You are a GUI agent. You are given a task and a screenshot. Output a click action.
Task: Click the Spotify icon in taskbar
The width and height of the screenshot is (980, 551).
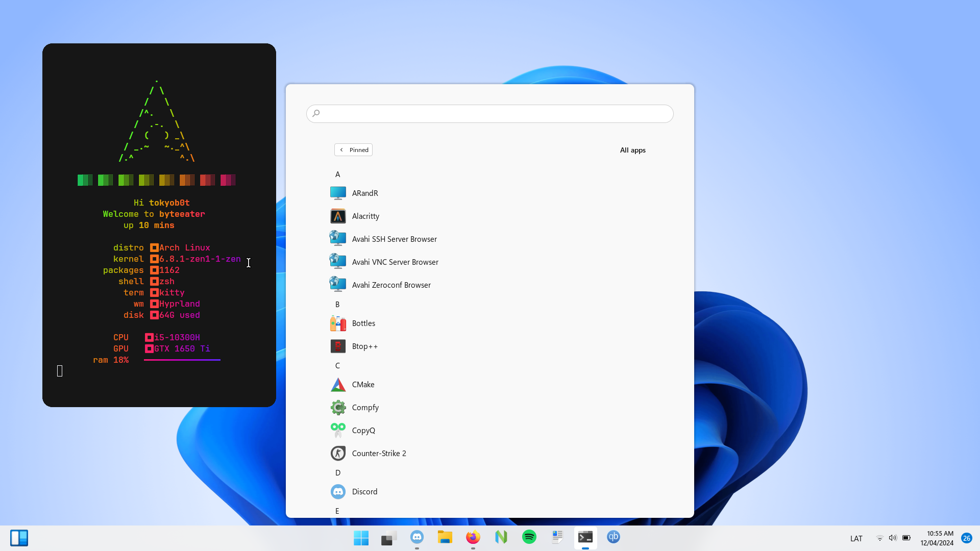tap(529, 537)
